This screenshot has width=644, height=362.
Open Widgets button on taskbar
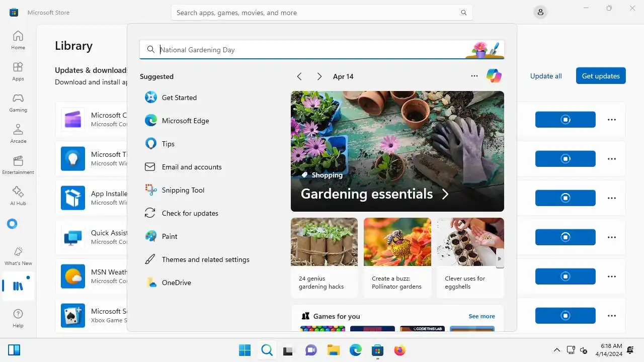point(14,350)
